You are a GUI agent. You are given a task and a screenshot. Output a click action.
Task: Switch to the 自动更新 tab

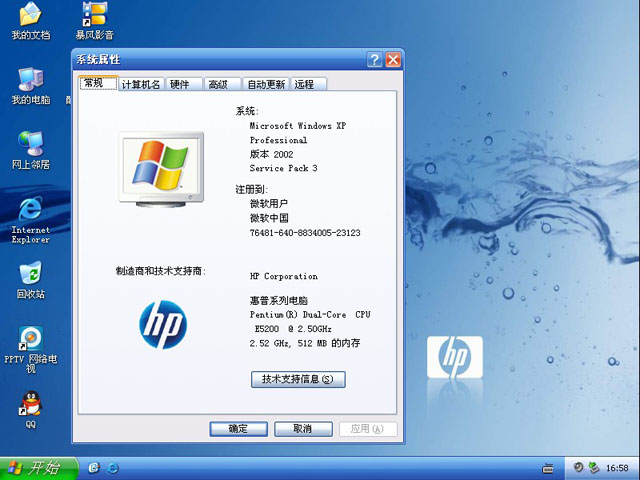[x=266, y=84]
